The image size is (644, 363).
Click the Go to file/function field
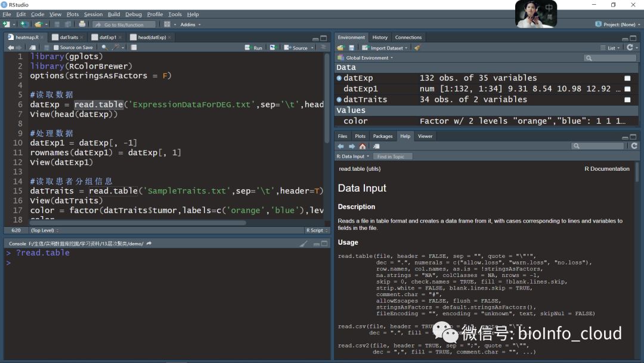[x=124, y=24]
